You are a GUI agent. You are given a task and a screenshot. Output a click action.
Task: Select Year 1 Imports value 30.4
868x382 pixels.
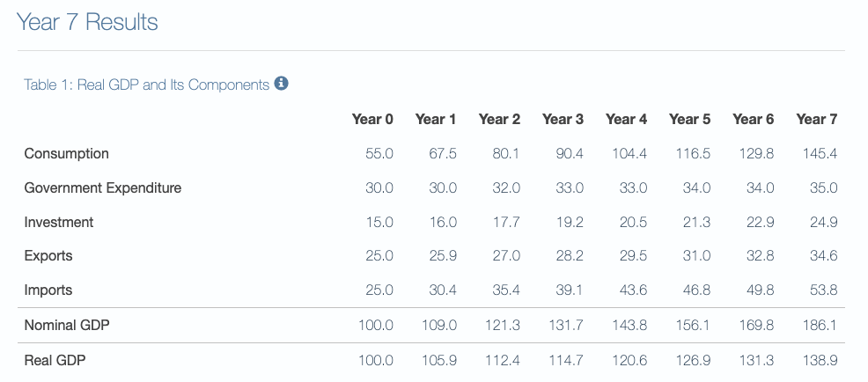point(441,290)
